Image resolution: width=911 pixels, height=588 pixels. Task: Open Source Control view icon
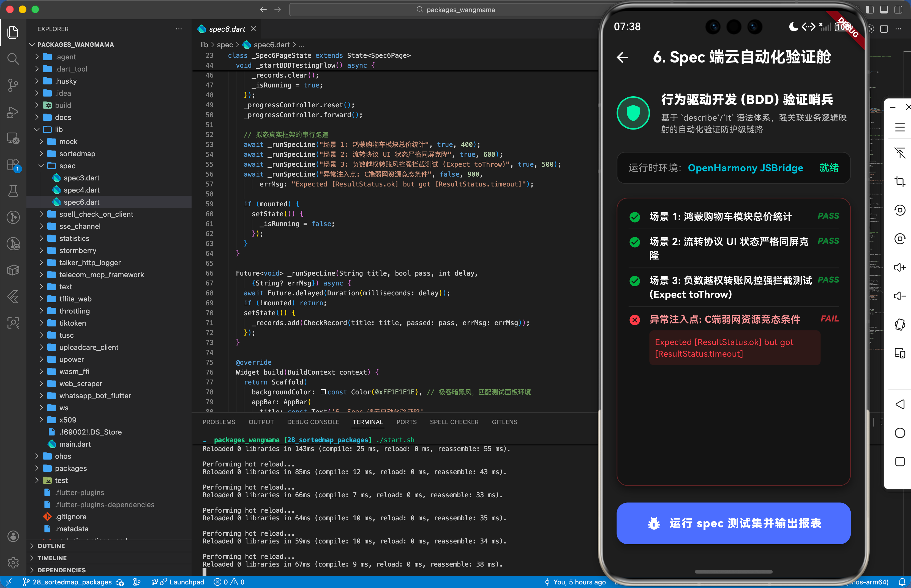[13, 85]
